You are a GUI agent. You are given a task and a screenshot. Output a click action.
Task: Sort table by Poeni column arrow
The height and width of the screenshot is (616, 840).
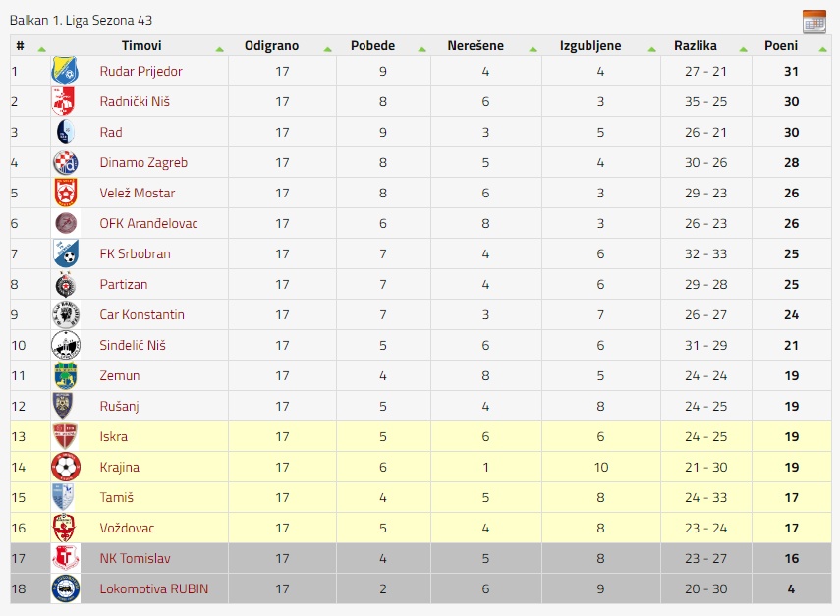pyautogui.click(x=823, y=49)
